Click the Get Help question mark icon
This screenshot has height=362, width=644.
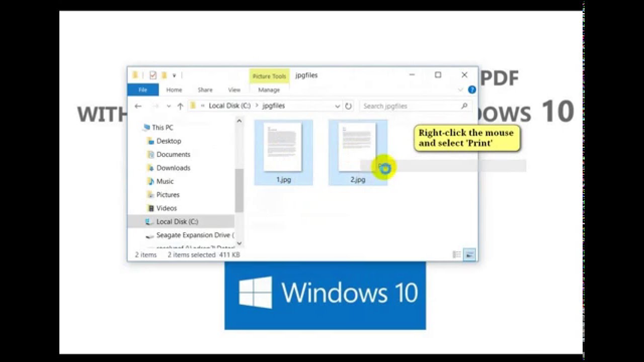(x=471, y=89)
